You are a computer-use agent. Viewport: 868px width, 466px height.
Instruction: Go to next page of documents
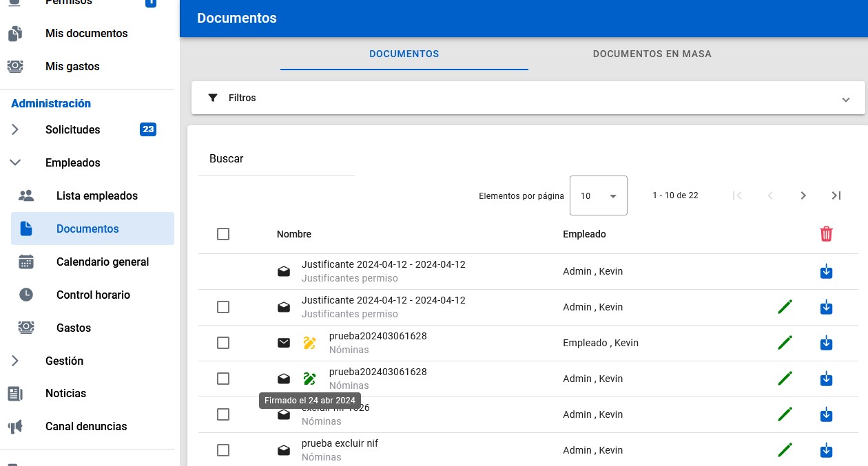(803, 195)
